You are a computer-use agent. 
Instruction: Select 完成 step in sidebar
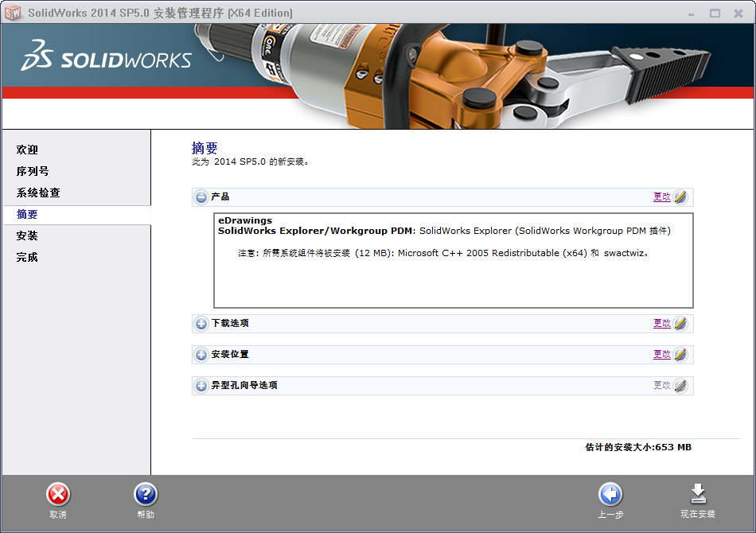pos(27,257)
